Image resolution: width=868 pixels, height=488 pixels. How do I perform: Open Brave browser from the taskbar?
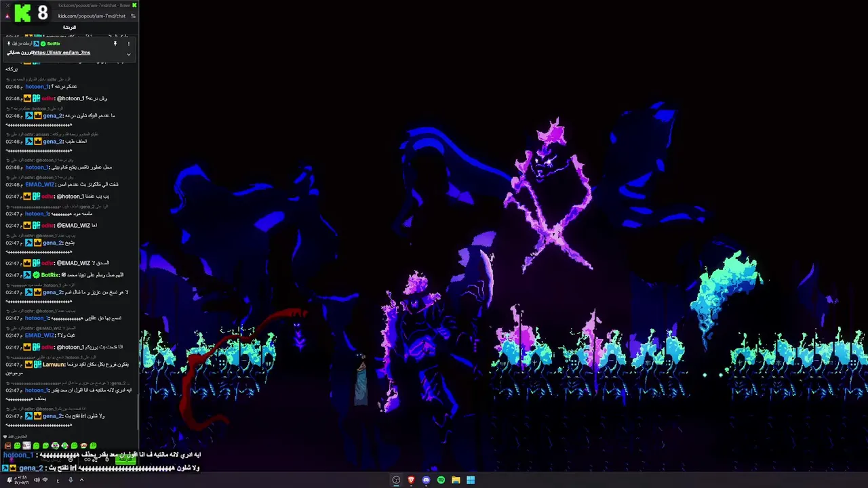coord(411,480)
